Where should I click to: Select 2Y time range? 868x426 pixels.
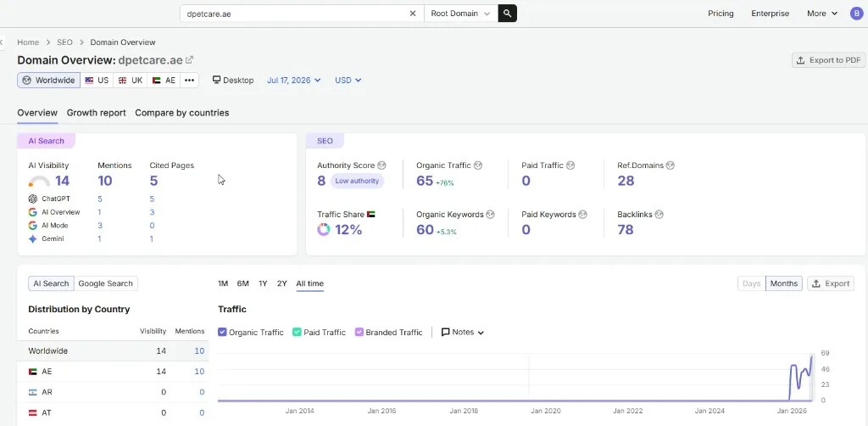click(x=281, y=283)
